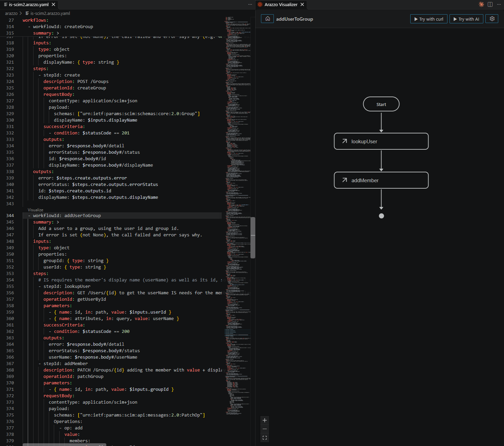Screen dimensions: 504x446
Task: Go to the Arazzo Visualizer home view
Action: pos(267,19)
